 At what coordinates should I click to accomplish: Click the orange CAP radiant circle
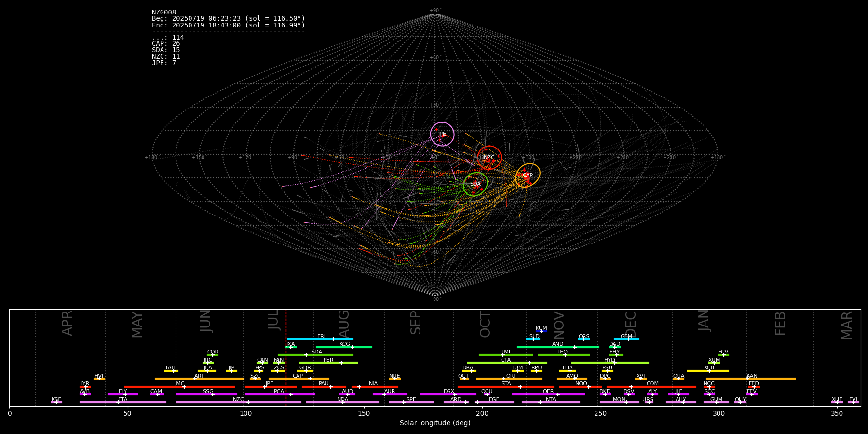coord(528,176)
